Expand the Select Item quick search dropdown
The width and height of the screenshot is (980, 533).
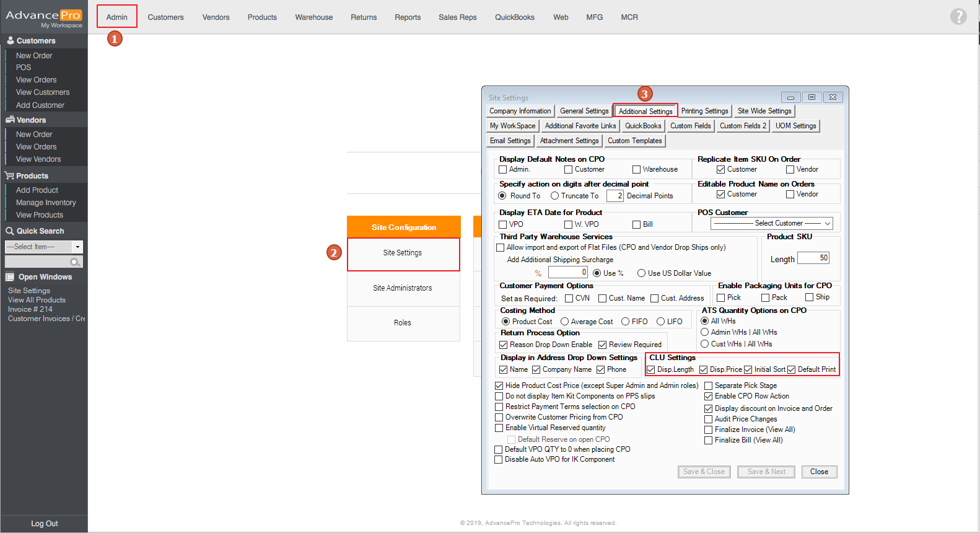pos(77,247)
